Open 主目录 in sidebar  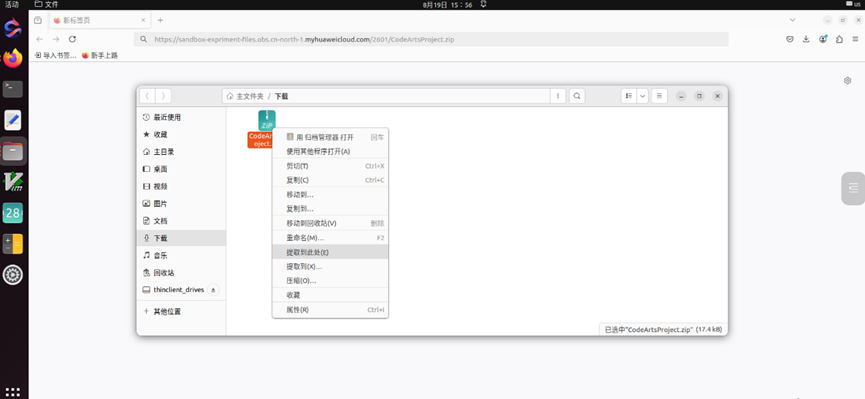click(181, 152)
